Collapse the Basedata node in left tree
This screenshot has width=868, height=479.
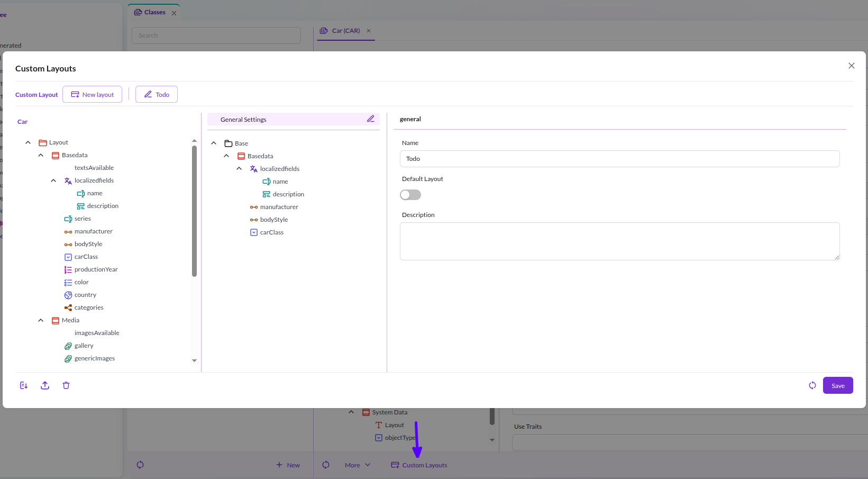[41, 155]
